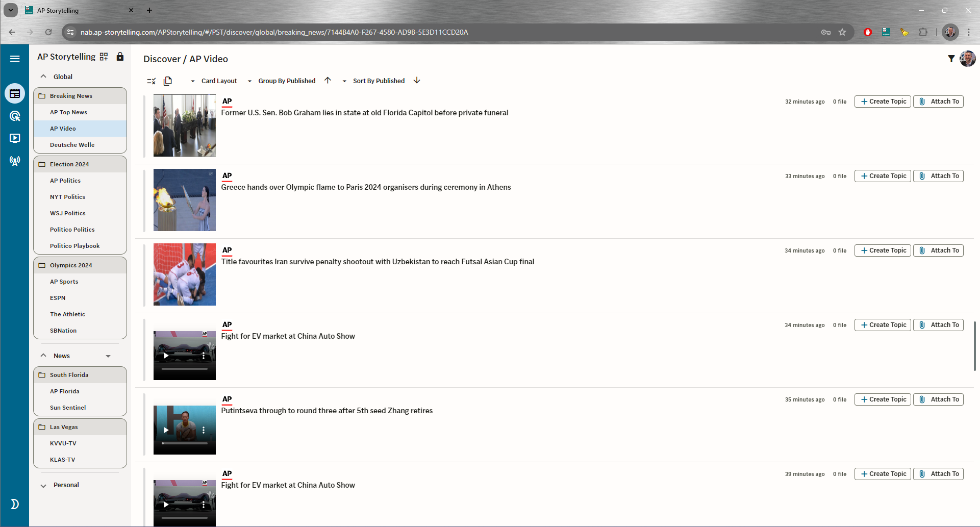Open the Sort By Published dropdown

click(374, 81)
